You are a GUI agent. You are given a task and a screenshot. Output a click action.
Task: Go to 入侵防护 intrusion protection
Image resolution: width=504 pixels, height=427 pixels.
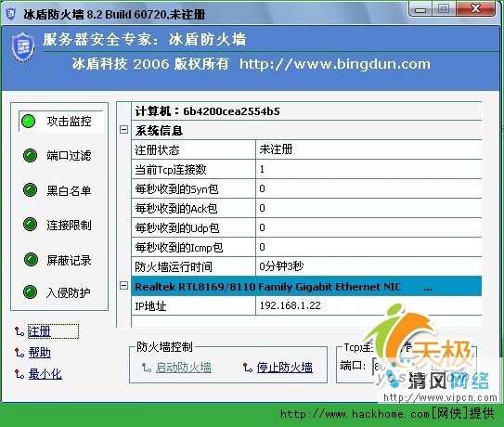[x=68, y=292]
